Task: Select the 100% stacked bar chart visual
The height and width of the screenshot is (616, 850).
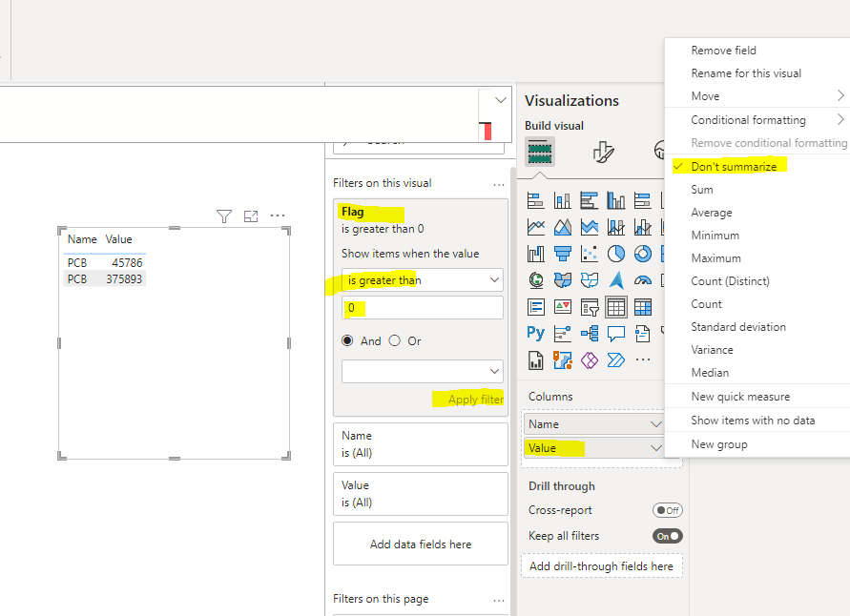Action: (642, 200)
